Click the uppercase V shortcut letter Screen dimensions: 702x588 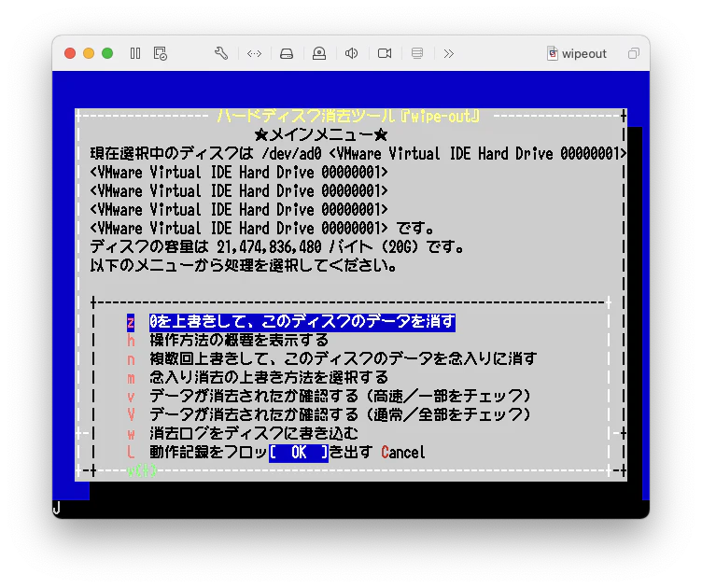[131, 415]
